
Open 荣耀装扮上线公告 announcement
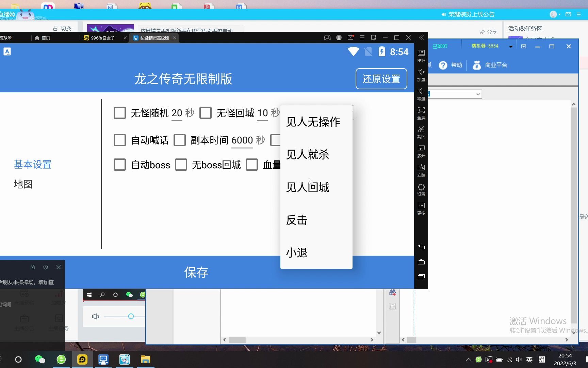coord(468,14)
